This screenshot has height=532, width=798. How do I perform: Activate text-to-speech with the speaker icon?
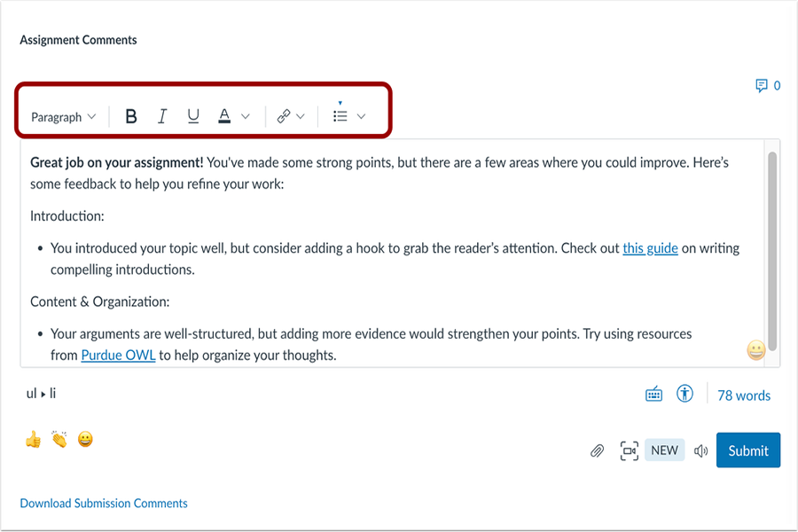pyautogui.click(x=700, y=450)
